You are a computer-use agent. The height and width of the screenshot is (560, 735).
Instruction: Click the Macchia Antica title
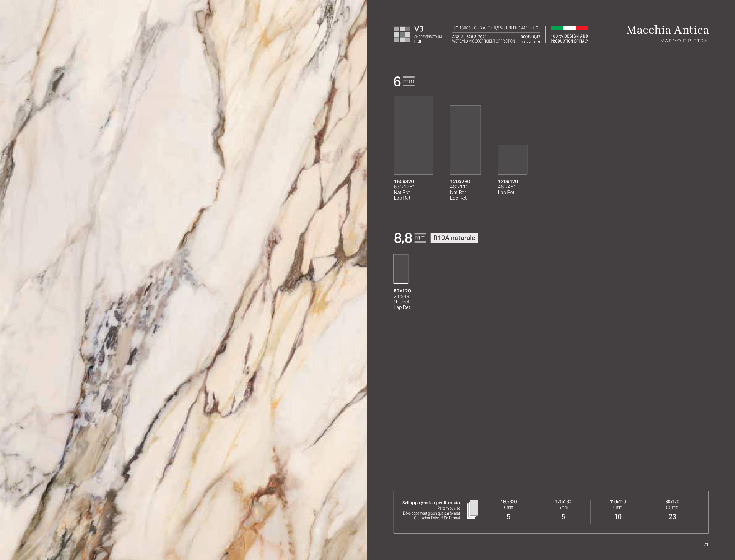[x=667, y=30]
